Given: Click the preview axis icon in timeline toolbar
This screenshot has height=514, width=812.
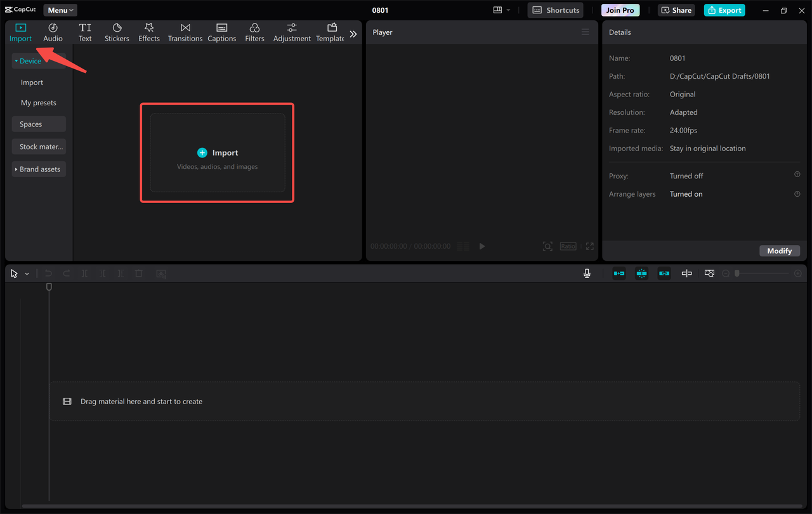Looking at the screenshot, I should point(686,273).
